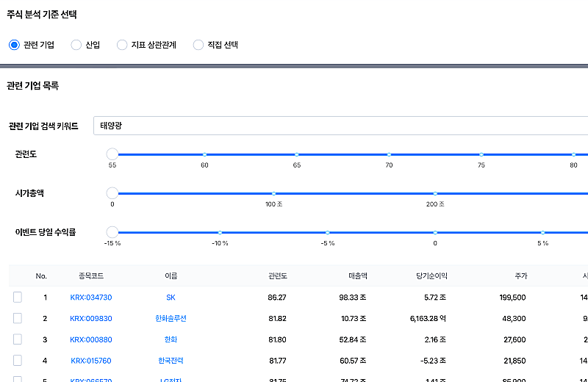Click the 이벤트 당일 수익률 slider handle
This screenshot has width=588, height=382.
112,232
